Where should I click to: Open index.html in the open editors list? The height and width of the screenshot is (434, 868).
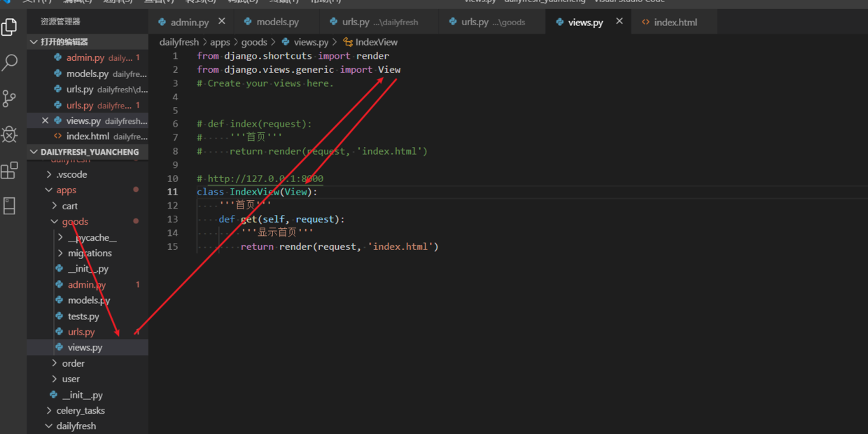tap(87, 136)
